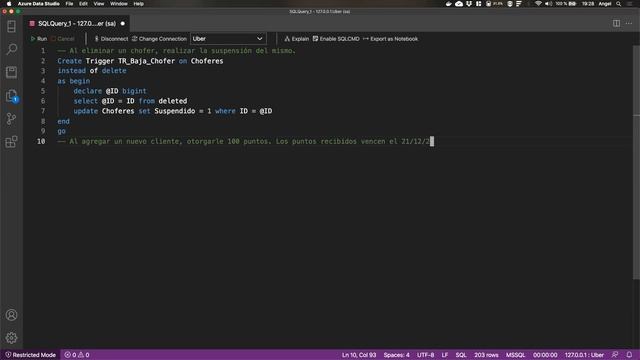
Task: Open Wi-Fi menu bar icon
Action: pos(538,4)
